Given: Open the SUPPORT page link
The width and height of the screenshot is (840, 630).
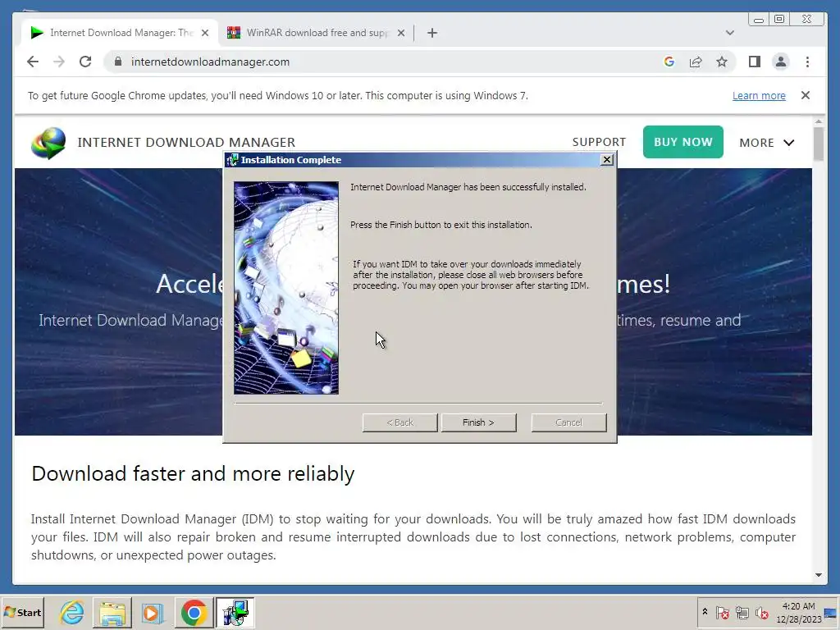Looking at the screenshot, I should 599,142.
